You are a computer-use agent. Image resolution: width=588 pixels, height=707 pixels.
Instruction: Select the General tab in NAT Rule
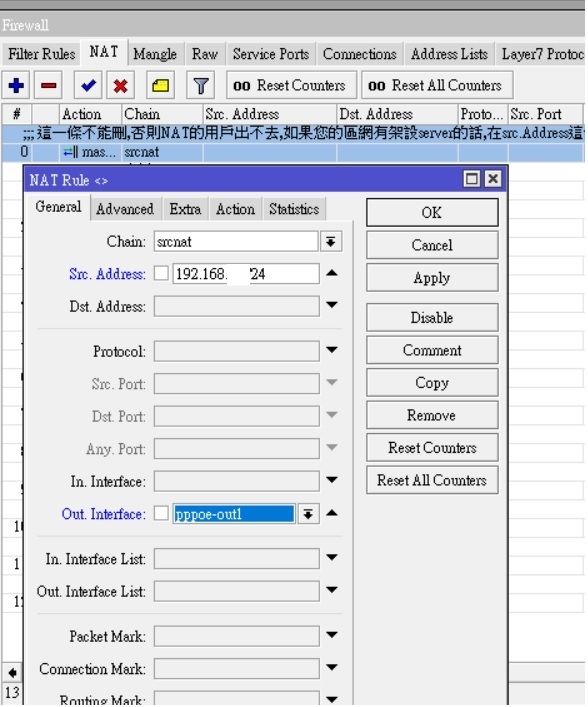(58, 207)
